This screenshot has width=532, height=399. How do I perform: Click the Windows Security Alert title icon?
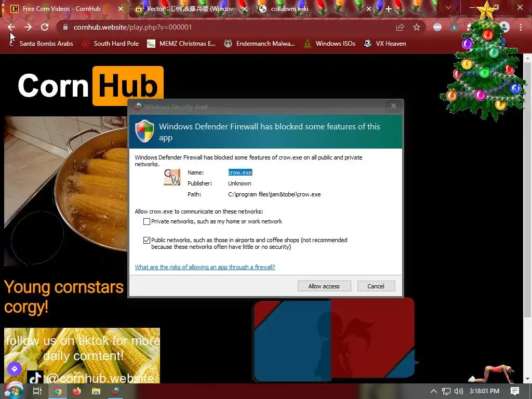[x=137, y=107]
